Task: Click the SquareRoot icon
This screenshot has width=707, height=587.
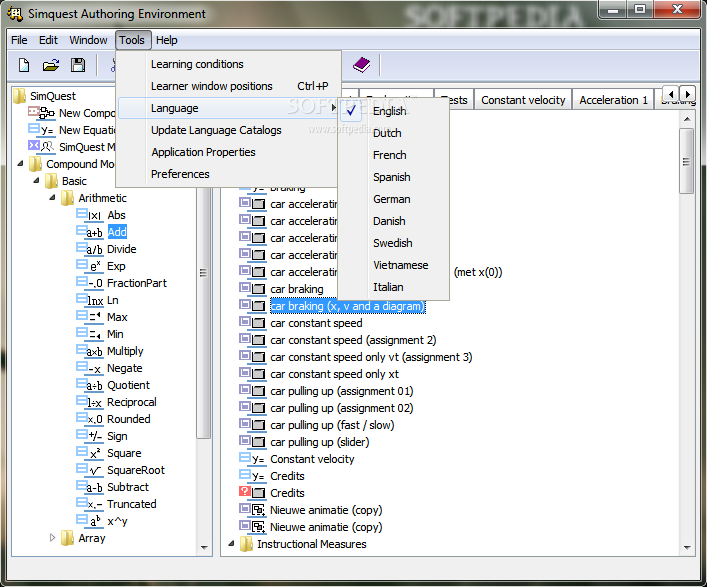Action: click(x=89, y=470)
